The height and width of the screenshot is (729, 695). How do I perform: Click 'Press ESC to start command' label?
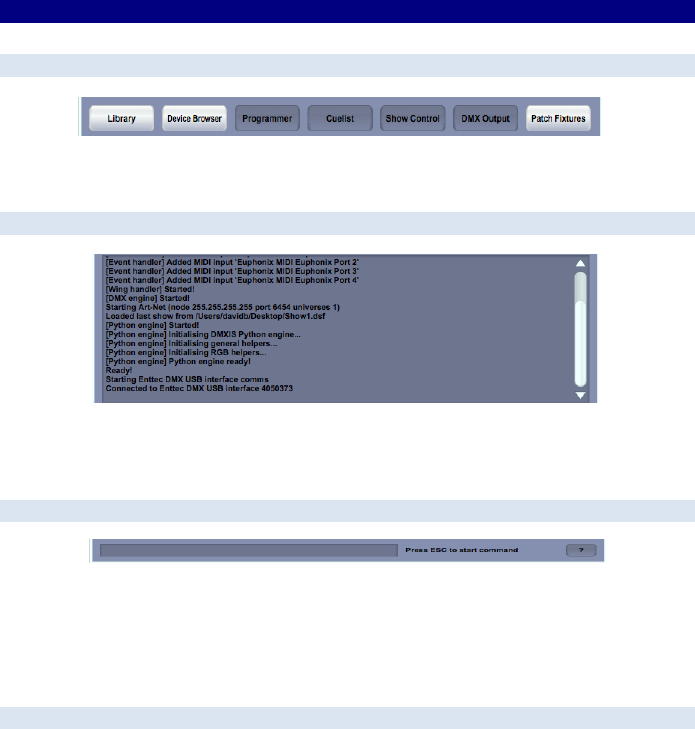click(462, 550)
